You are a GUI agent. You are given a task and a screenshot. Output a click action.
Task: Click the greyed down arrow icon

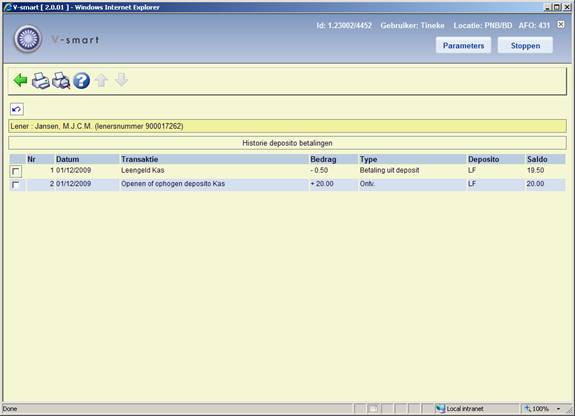[121, 80]
